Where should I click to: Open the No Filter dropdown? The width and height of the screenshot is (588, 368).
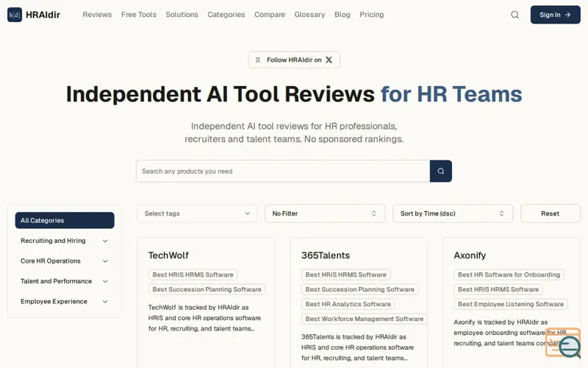325,213
